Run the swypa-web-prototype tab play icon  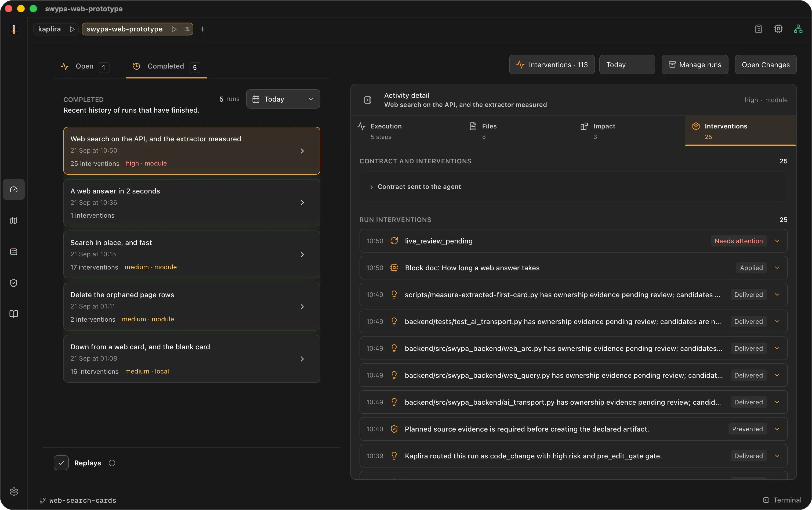(174, 29)
